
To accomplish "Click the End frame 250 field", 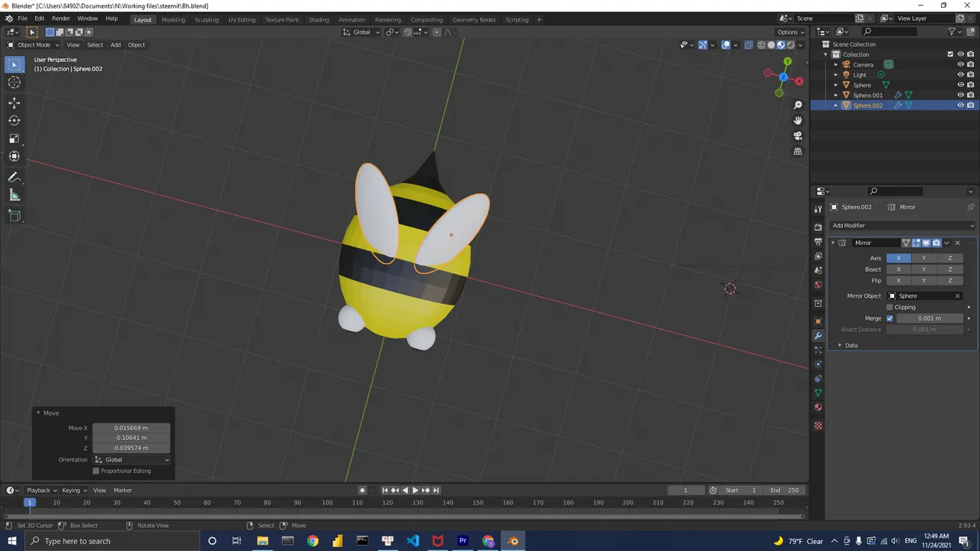I will [x=784, y=491].
